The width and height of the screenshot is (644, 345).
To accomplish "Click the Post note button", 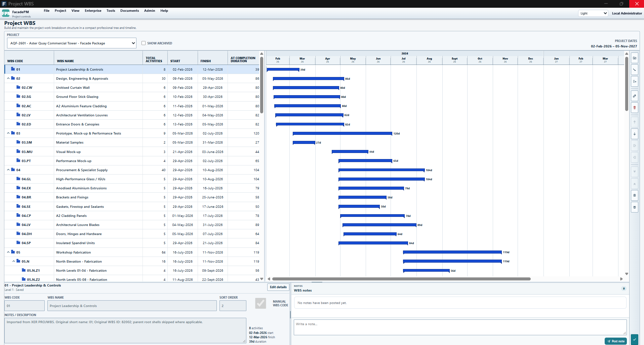I will [x=616, y=341].
